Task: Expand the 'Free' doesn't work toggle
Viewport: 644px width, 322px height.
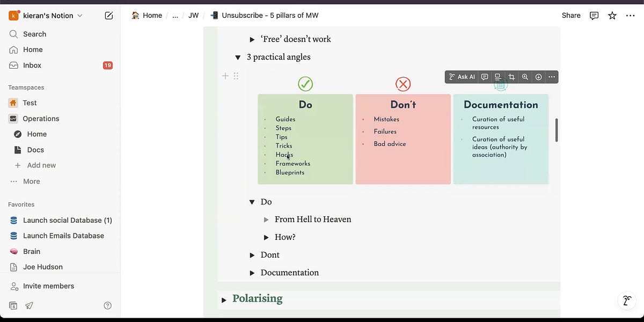Action: tap(252, 39)
